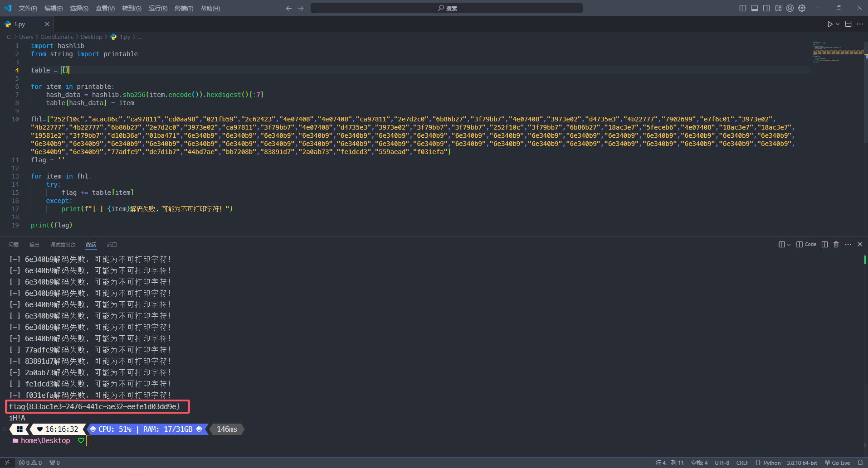The image size is (868, 468).
Task: Open the 转到(G) menu
Action: point(132,8)
